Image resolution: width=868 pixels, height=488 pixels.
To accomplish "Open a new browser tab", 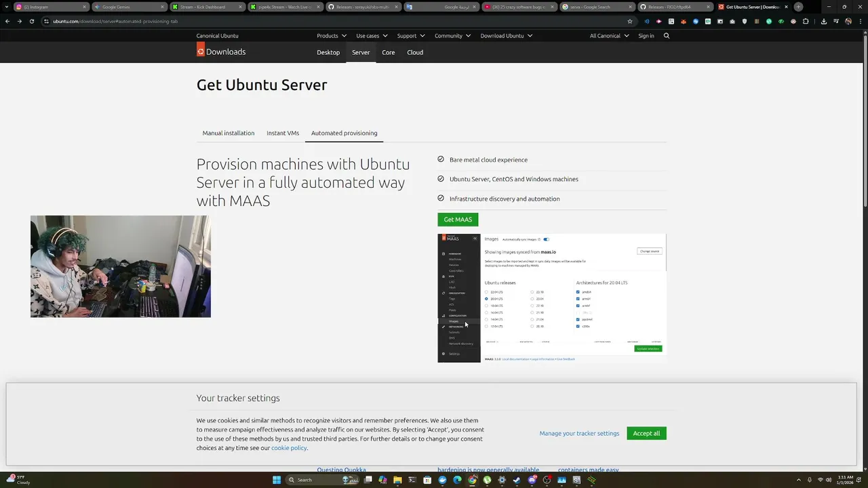I will pyautogui.click(x=798, y=7).
